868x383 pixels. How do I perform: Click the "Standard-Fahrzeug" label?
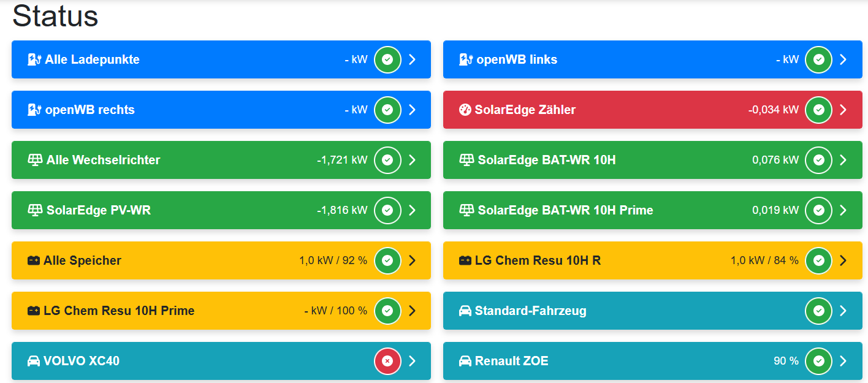pos(530,311)
